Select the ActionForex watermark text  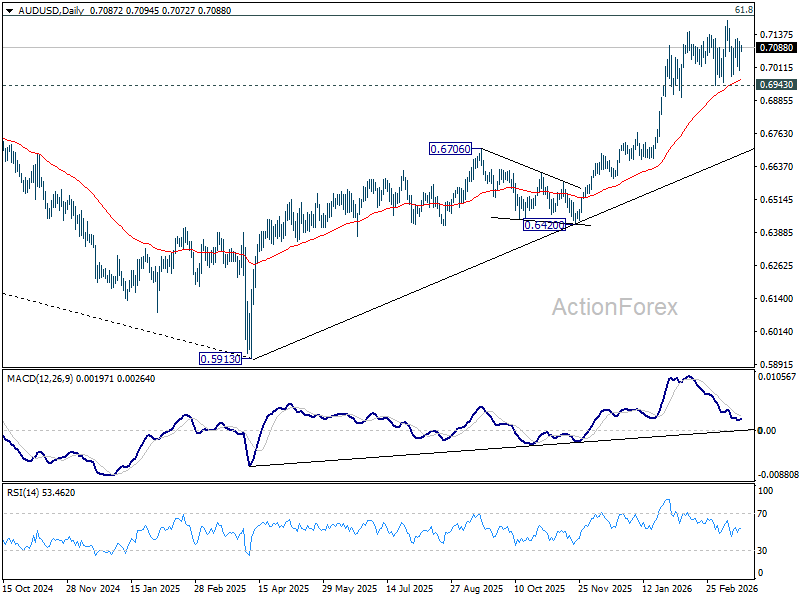point(615,307)
